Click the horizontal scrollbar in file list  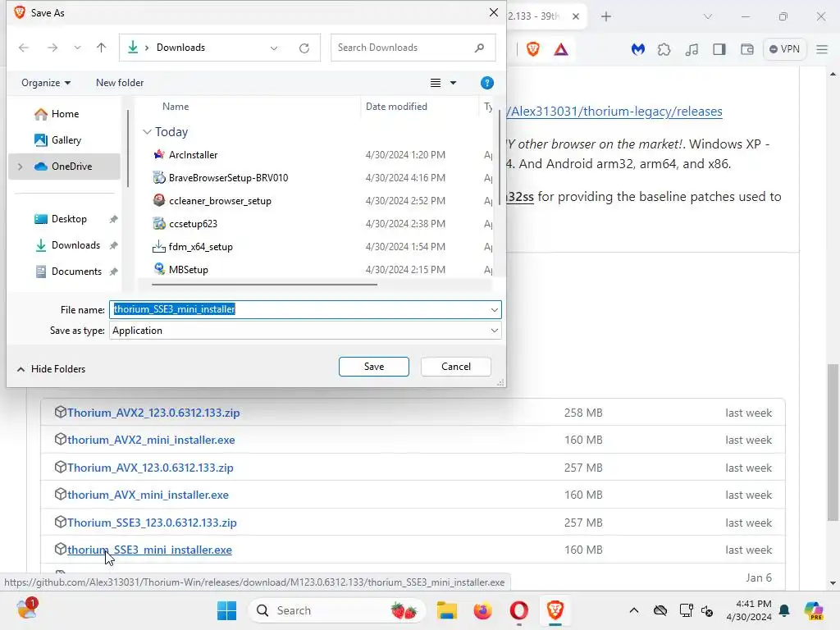click(x=265, y=285)
